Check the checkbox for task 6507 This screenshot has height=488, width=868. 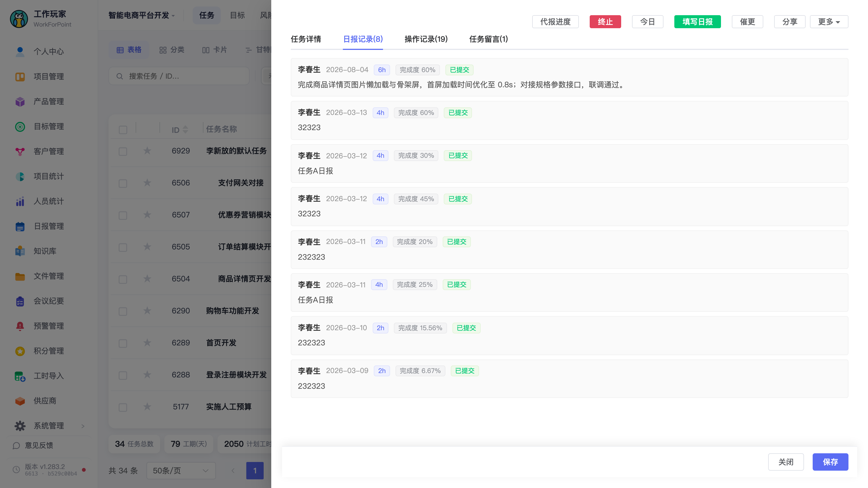click(x=123, y=215)
